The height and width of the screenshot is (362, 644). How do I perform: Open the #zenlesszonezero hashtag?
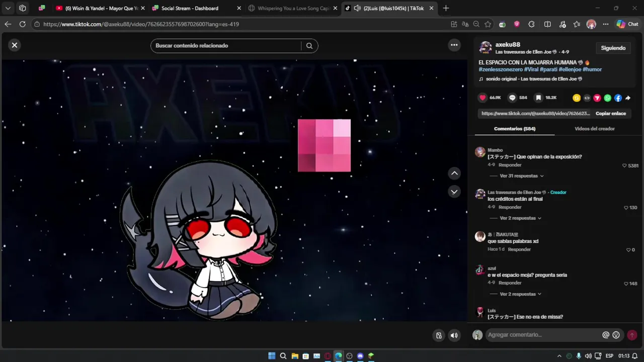click(501, 69)
